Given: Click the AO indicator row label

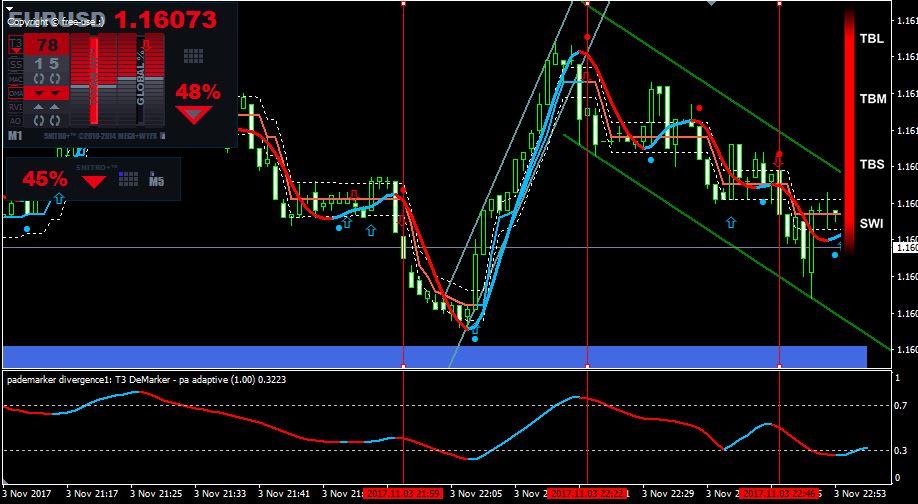Looking at the screenshot, I should 15,121.
